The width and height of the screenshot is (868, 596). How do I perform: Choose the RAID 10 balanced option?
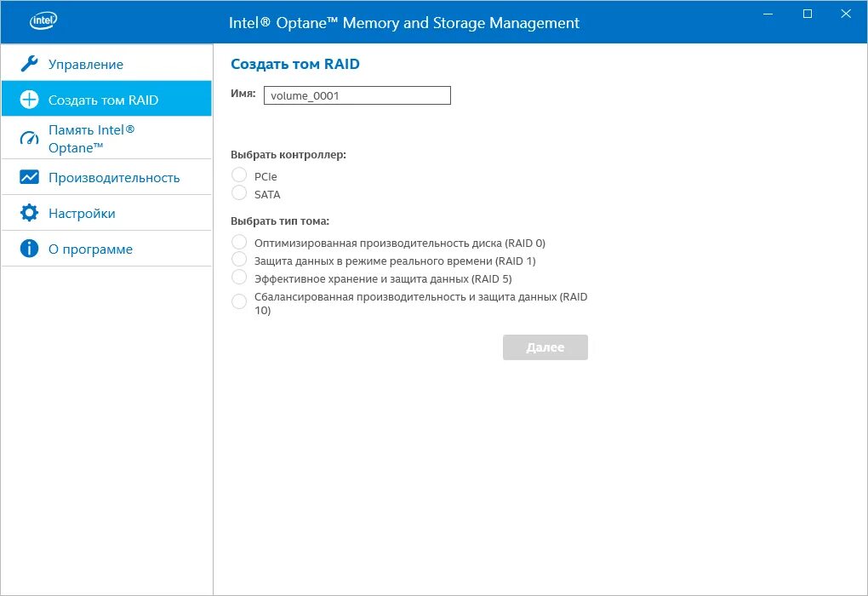tap(239, 301)
